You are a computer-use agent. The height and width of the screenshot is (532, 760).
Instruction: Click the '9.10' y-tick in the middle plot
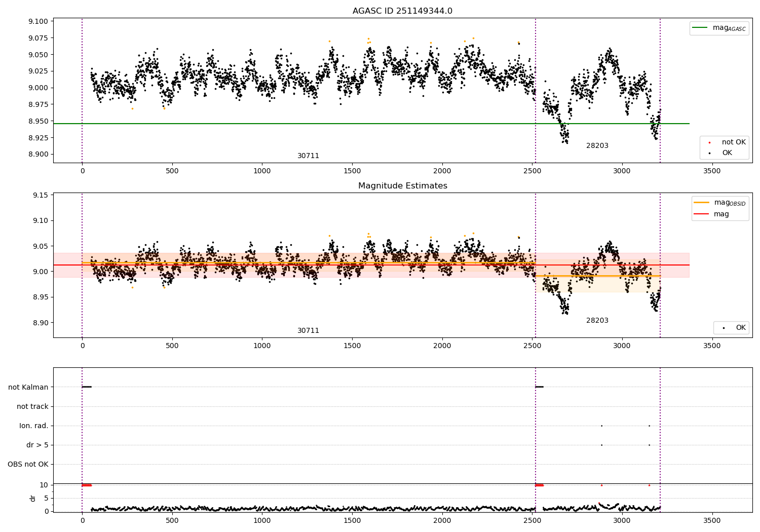coord(40,220)
